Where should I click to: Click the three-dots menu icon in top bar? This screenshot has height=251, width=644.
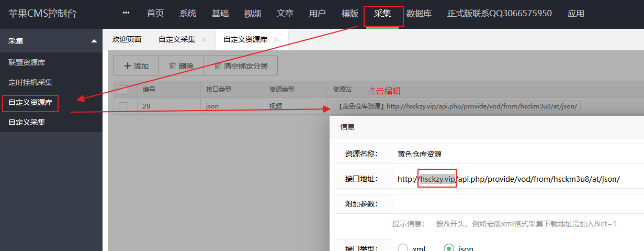pos(126,13)
